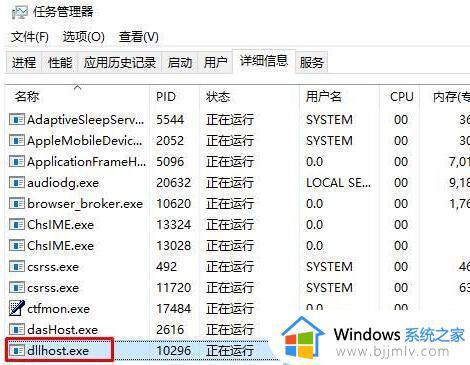This screenshot has width=470, height=365.
Task: Click icon of csrss.exe with PID 11720
Action: (17, 287)
